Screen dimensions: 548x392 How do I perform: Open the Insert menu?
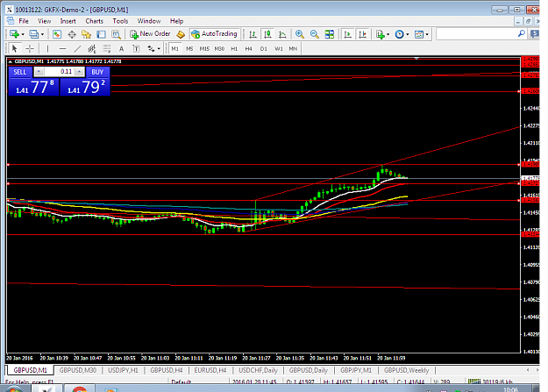click(68, 21)
